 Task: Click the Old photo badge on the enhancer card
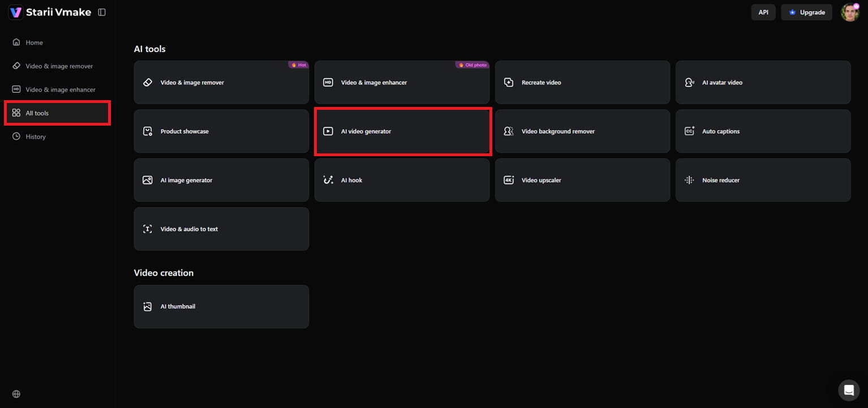tap(472, 65)
